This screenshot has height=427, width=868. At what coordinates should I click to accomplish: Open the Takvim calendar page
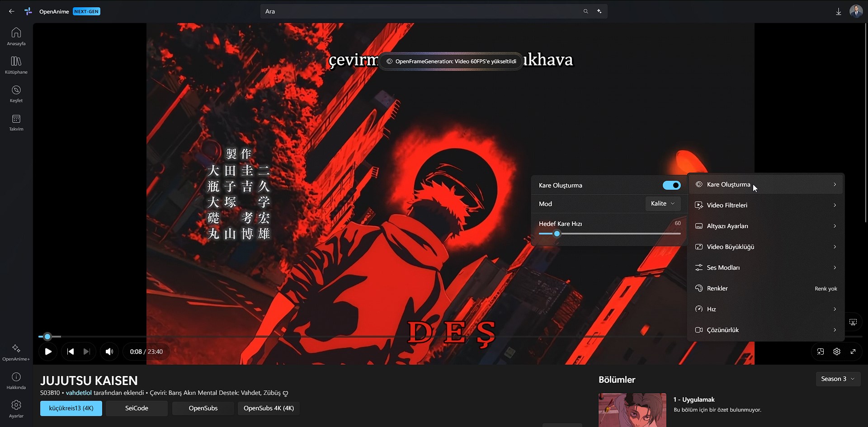[16, 122]
